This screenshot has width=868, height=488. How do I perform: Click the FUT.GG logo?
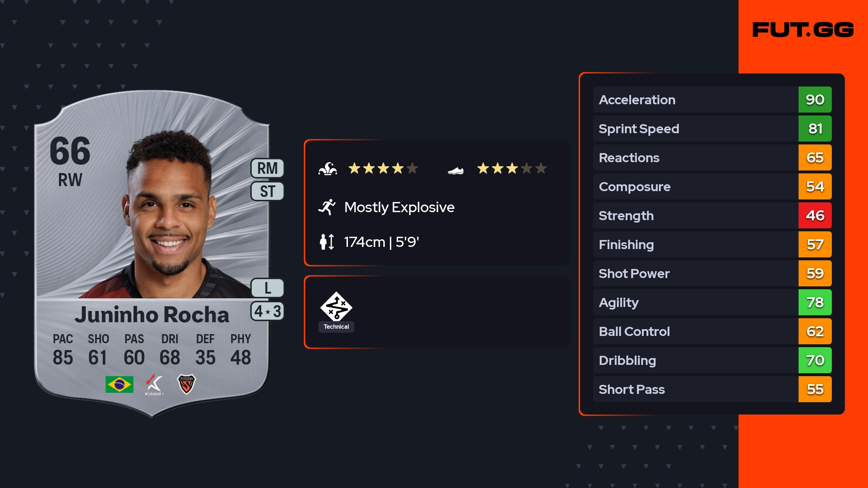point(803,30)
